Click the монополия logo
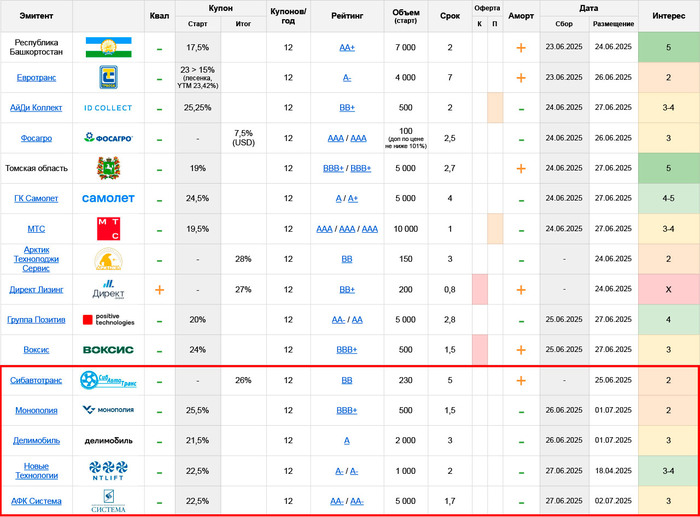This screenshot has height=517, width=700. click(108, 409)
